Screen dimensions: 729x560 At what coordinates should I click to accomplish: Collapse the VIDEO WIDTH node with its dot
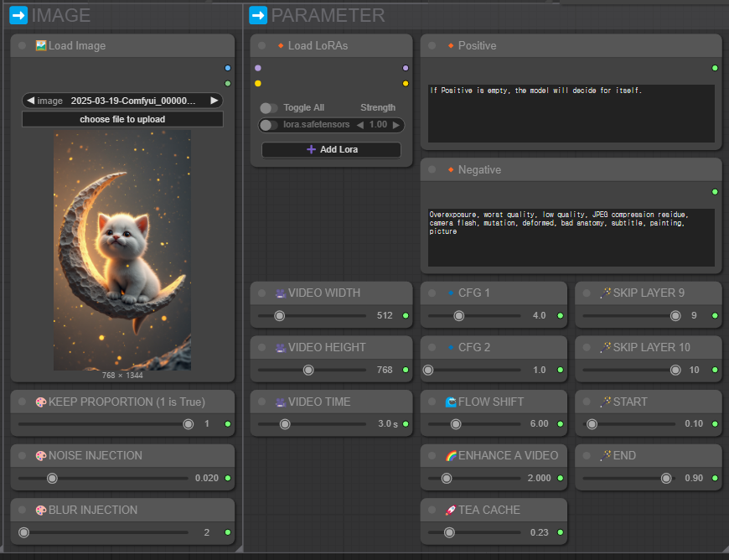click(261, 293)
